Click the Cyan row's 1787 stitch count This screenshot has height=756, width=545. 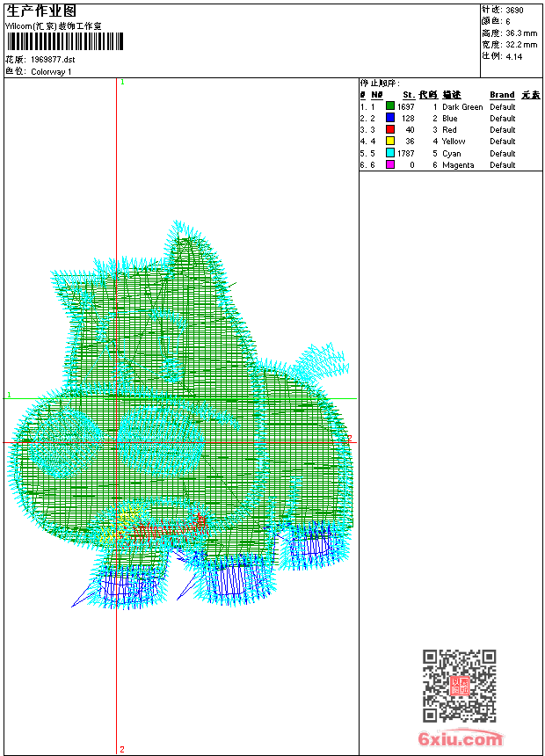(405, 153)
